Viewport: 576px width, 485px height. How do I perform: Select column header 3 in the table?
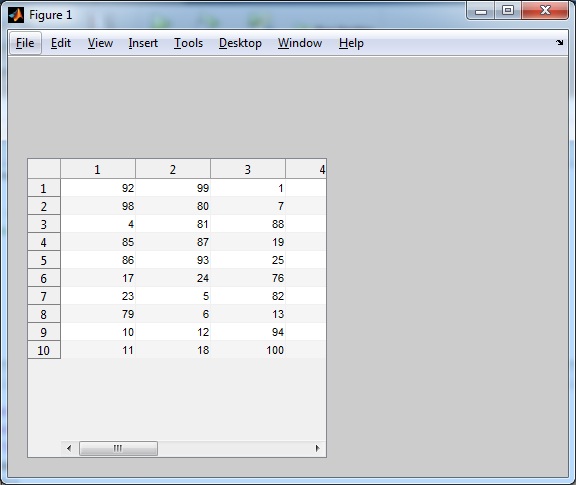point(248,169)
